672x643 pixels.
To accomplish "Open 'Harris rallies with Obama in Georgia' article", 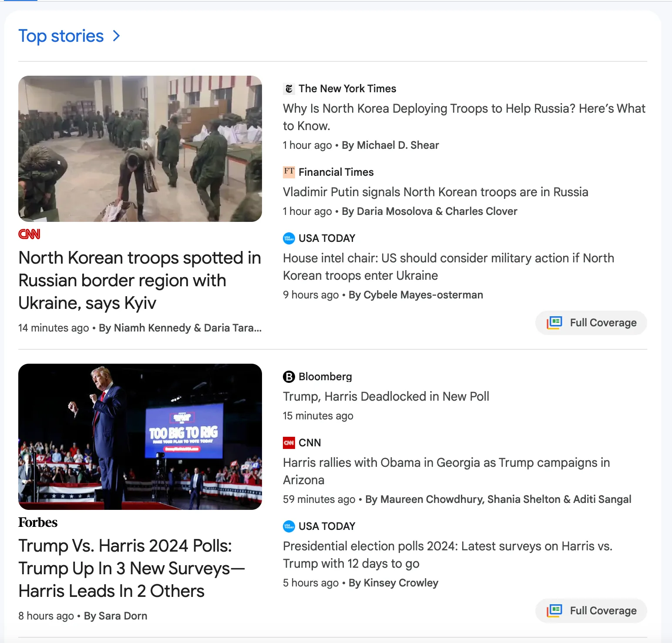I will [x=446, y=471].
